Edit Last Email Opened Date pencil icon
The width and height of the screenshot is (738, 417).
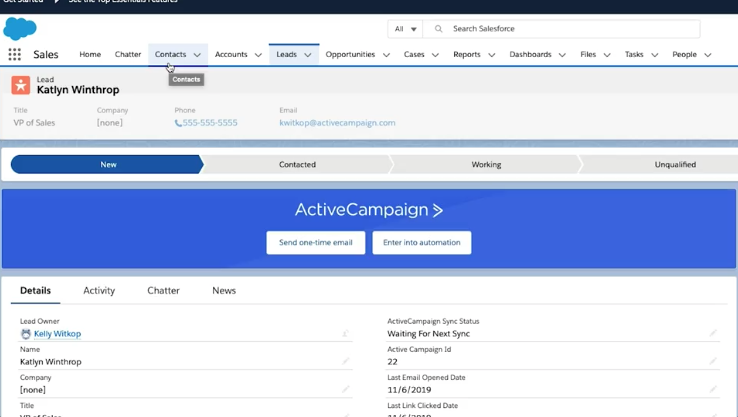point(713,389)
